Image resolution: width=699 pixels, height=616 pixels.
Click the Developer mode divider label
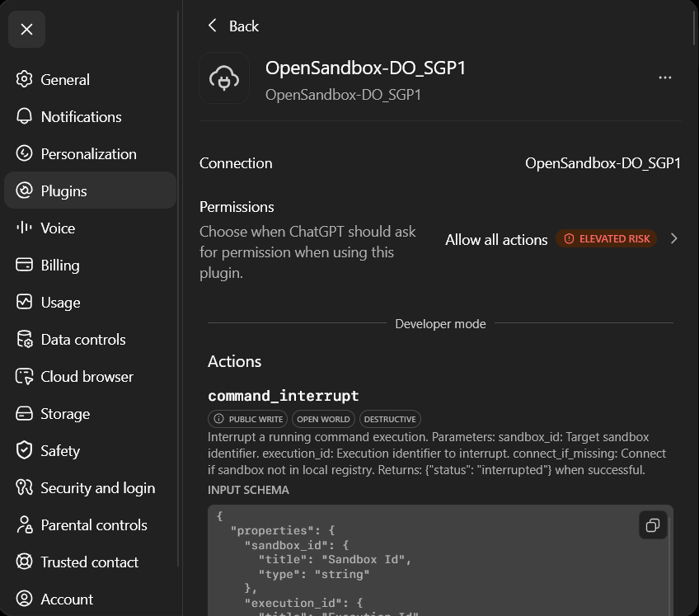point(440,323)
